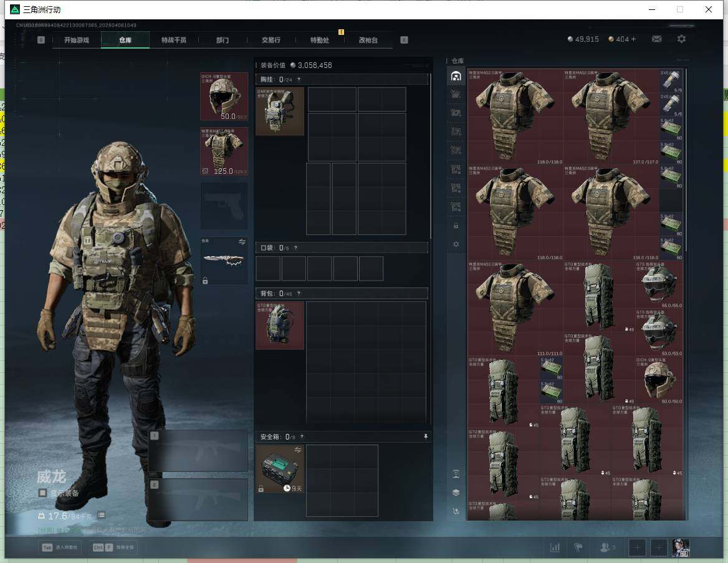Image resolution: width=728 pixels, height=563 pixels.
Task: Open the settings gear in top bar
Action: coord(681,39)
